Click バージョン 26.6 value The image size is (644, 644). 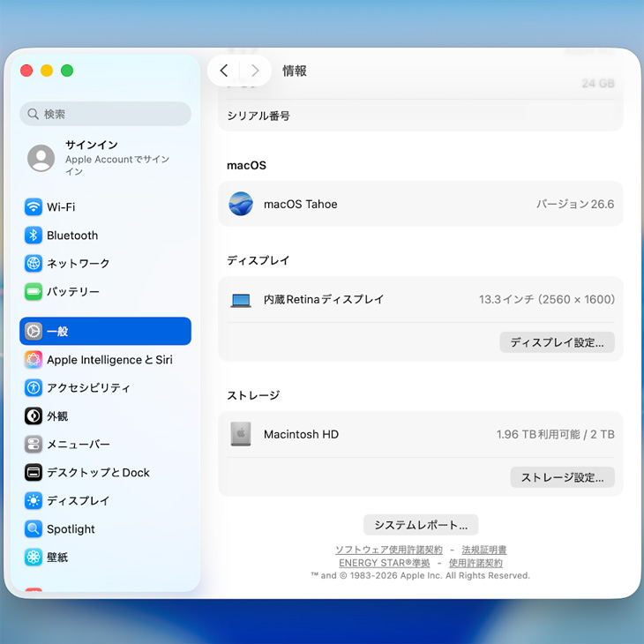(575, 204)
